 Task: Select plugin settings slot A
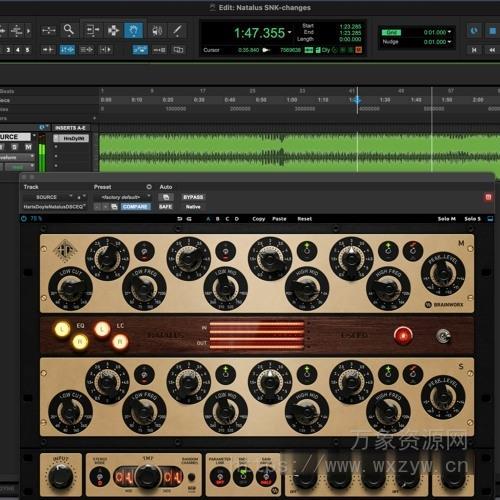[x=208, y=219]
